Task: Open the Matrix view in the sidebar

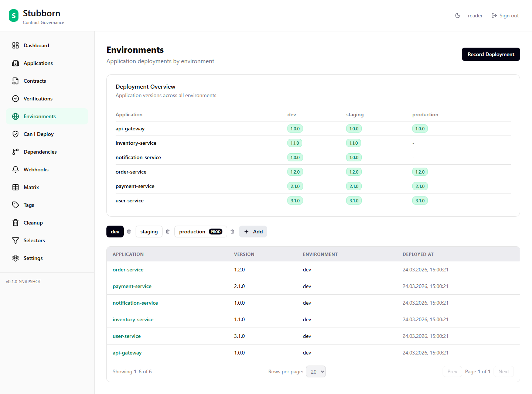Action: pos(31,187)
